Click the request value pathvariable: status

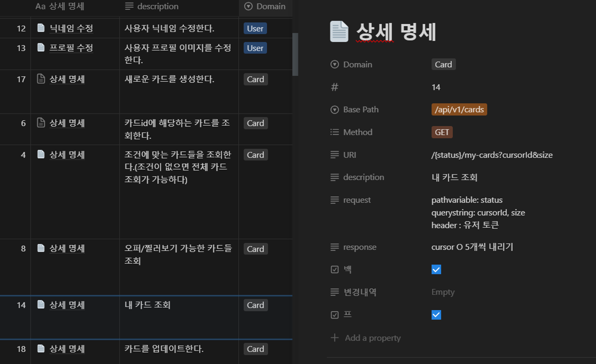[x=467, y=200]
